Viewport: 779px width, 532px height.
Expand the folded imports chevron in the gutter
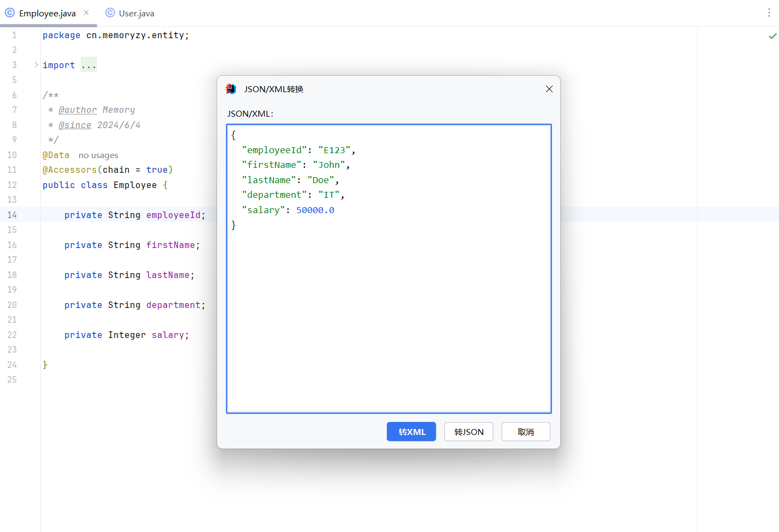tap(36, 64)
